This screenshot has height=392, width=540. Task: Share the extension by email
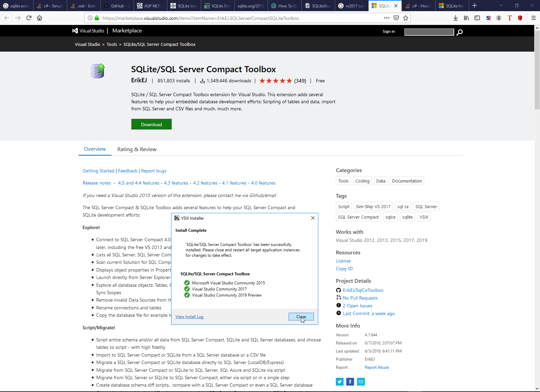[x=361, y=382]
